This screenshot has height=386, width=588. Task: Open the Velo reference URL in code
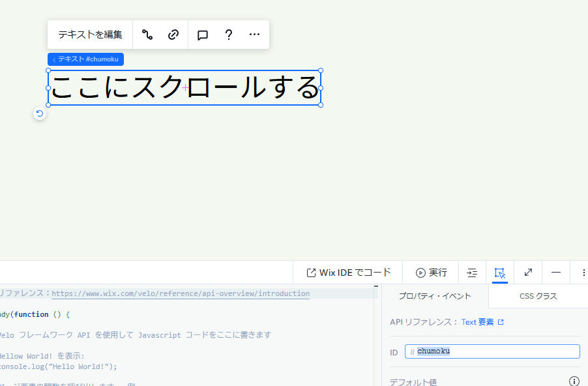pyautogui.click(x=181, y=293)
